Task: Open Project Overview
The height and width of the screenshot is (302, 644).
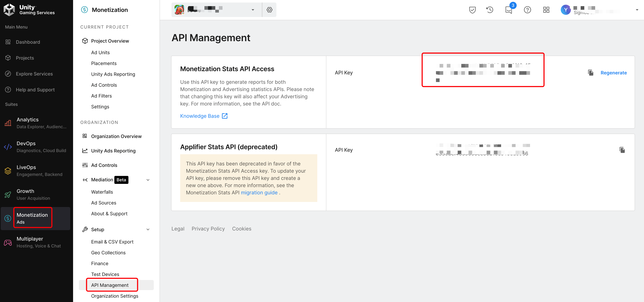Action: pyautogui.click(x=110, y=41)
